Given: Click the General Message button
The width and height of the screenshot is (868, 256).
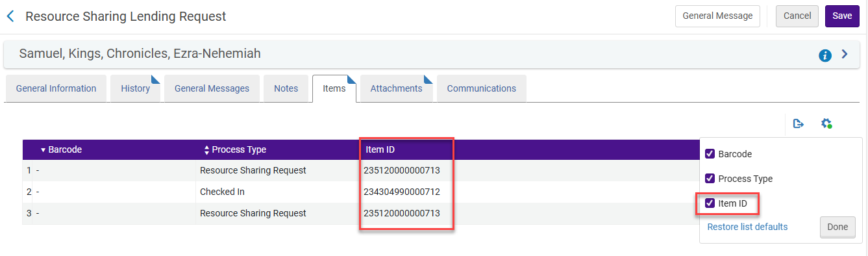Looking at the screenshot, I should tap(717, 16).
